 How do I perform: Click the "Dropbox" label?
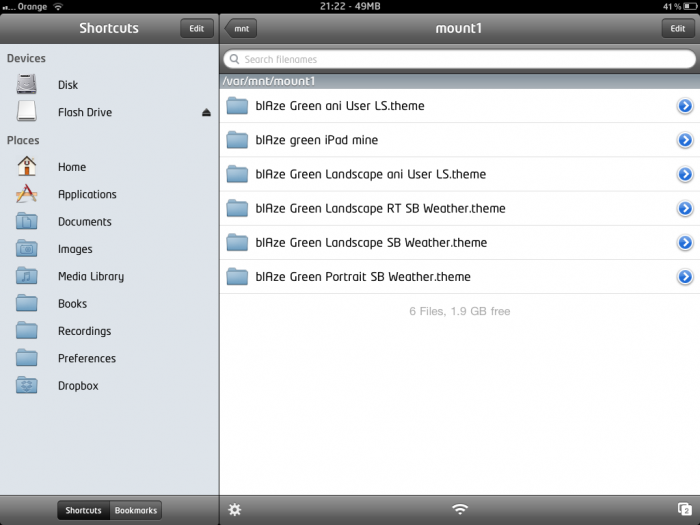point(78,386)
